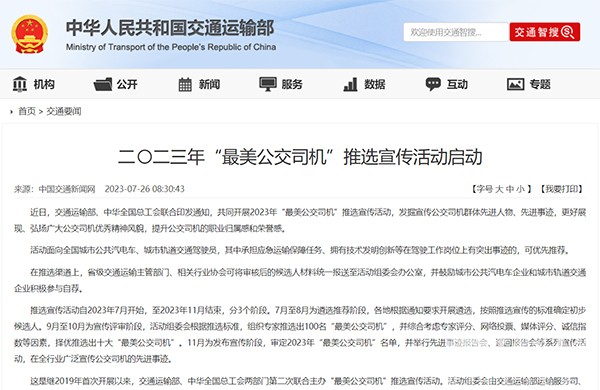Click the 服务 monitor icon
The width and height of the screenshot is (600, 390).
pyautogui.click(x=268, y=84)
